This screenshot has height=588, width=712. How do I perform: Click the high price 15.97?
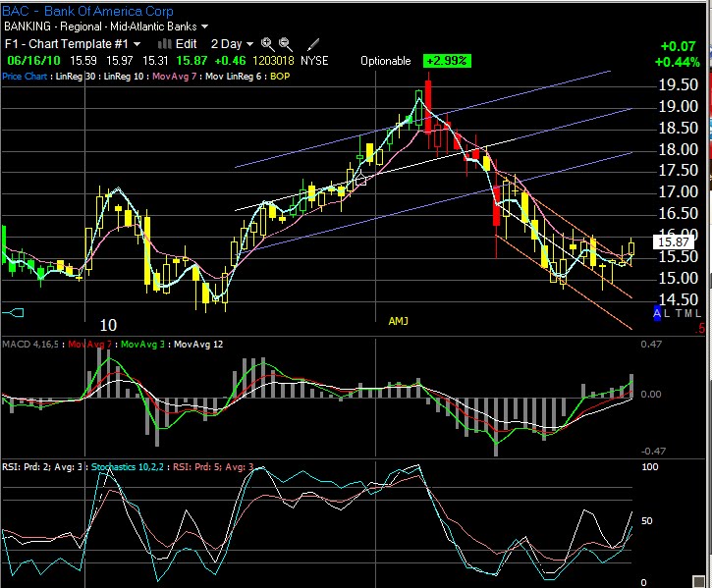[120, 61]
